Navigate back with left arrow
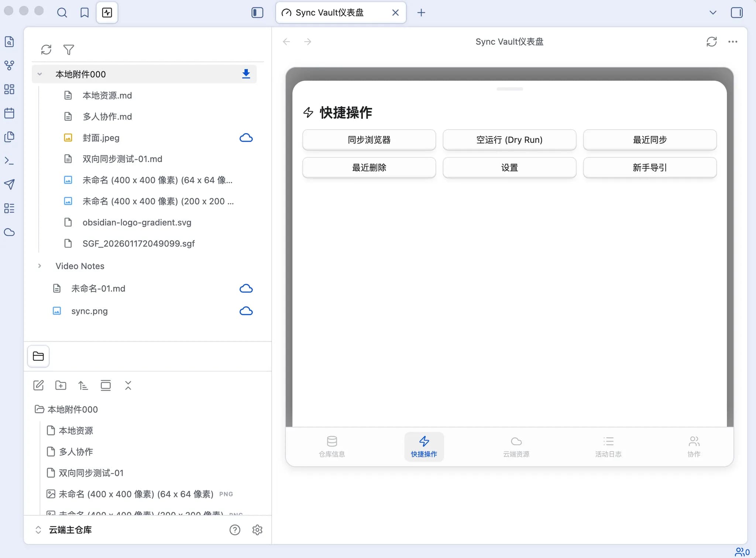 coord(286,42)
